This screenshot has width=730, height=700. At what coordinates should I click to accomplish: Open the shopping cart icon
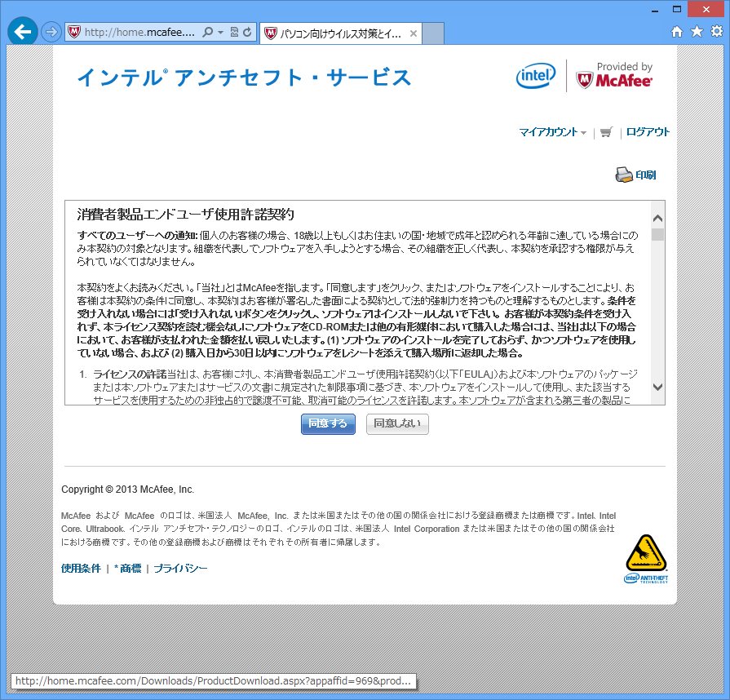pos(606,132)
